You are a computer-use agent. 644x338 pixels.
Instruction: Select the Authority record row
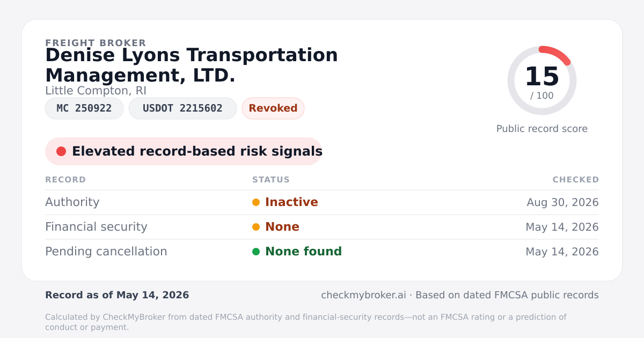click(x=322, y=202)
